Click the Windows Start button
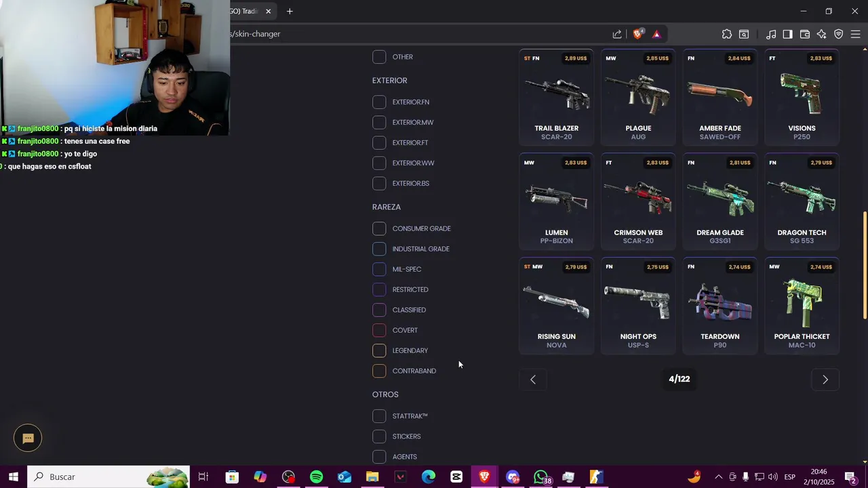The height and width of the screenshot is (488, 868). tap(14, 477)
